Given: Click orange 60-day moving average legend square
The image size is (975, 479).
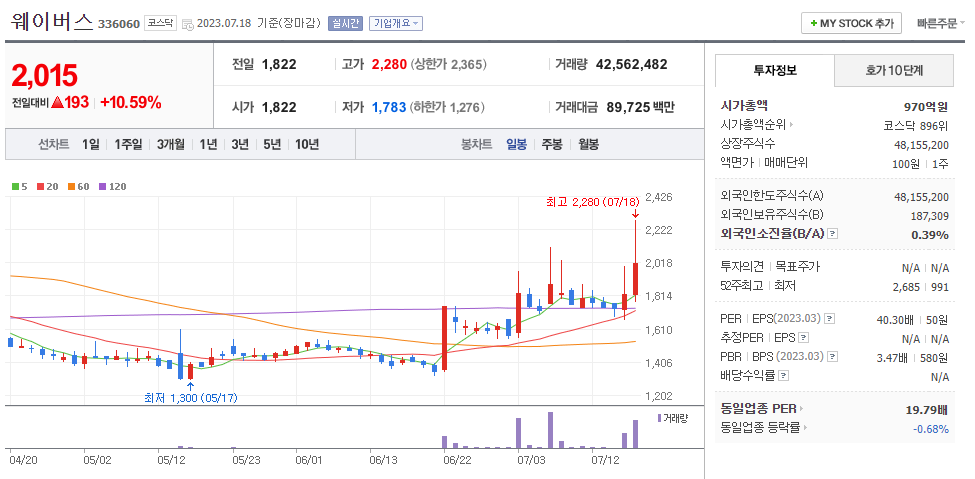Looking at the screenshot, I should (72, 186).
